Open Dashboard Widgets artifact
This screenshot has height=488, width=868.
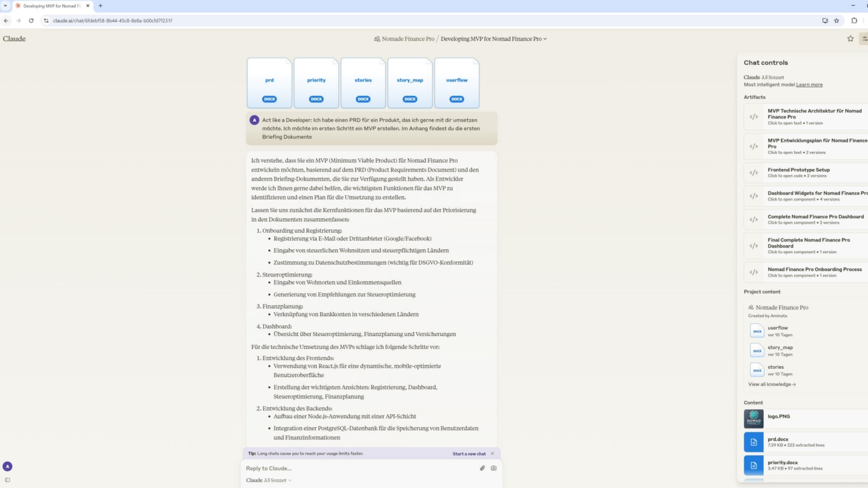pyautogui.click(x=806, y=196)
